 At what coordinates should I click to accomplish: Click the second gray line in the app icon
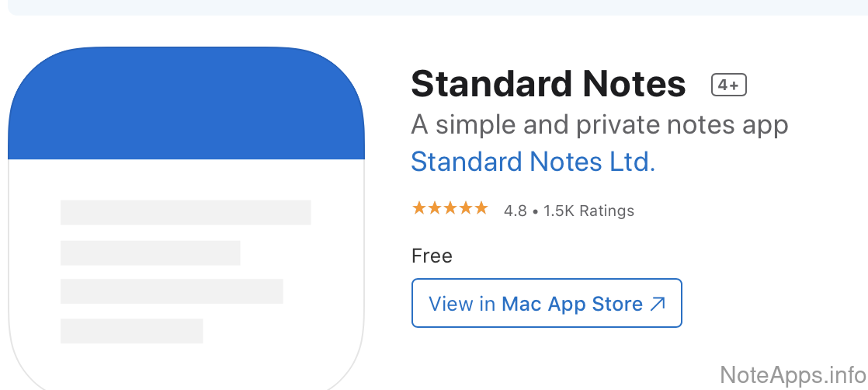[150, 252]
